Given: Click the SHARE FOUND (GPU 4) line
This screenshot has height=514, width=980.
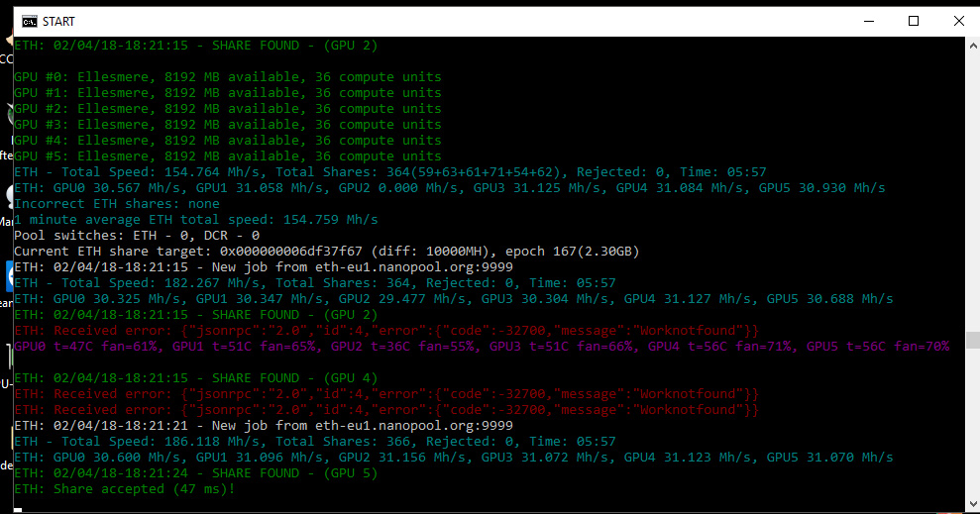Looking at the screenshot, I should point(195,378).
